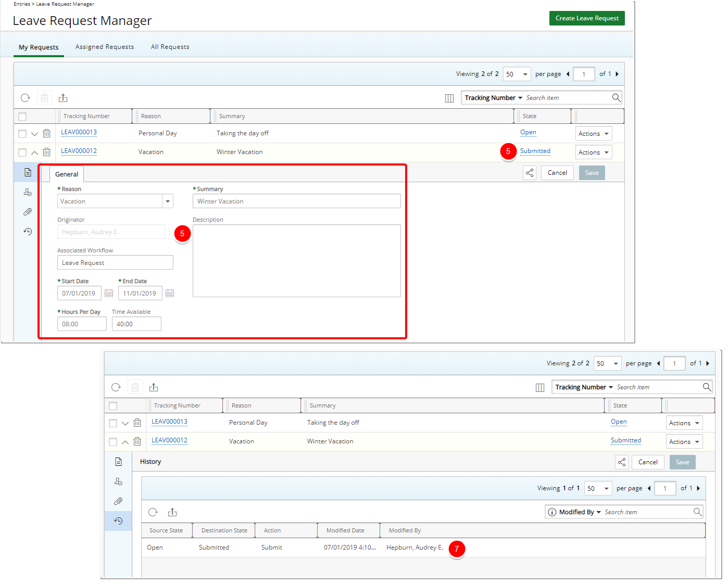728x585 pixels.
Task: Click Open state link in lower grid
Action: (619, 422)
